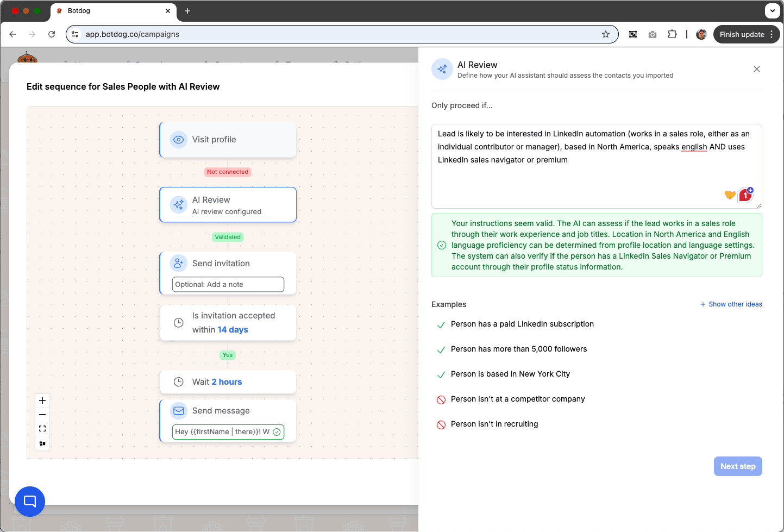The width and height of the screenshot is (784, 532).
Task: Open the '14 days' duration selector
Action: point(233,330)
